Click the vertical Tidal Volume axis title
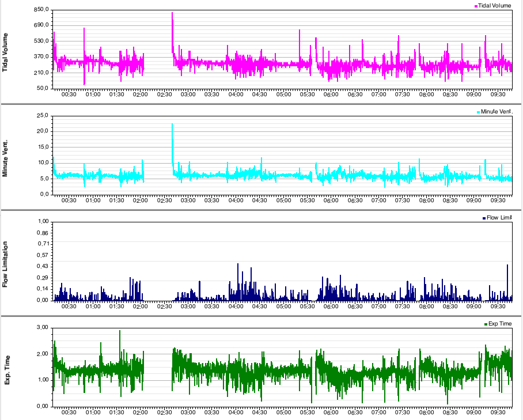This screenshot has height=420, width=523. point(5,52)
